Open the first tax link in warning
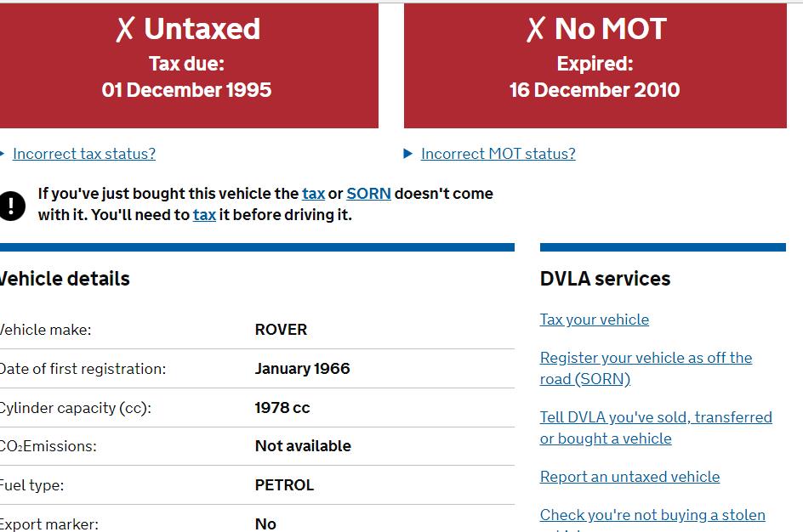803x532 pixels. click(313, 194)
